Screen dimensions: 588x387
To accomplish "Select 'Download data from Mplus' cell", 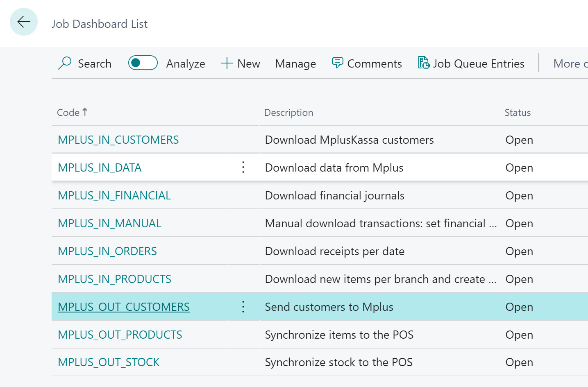I will (x=334, y=167).
